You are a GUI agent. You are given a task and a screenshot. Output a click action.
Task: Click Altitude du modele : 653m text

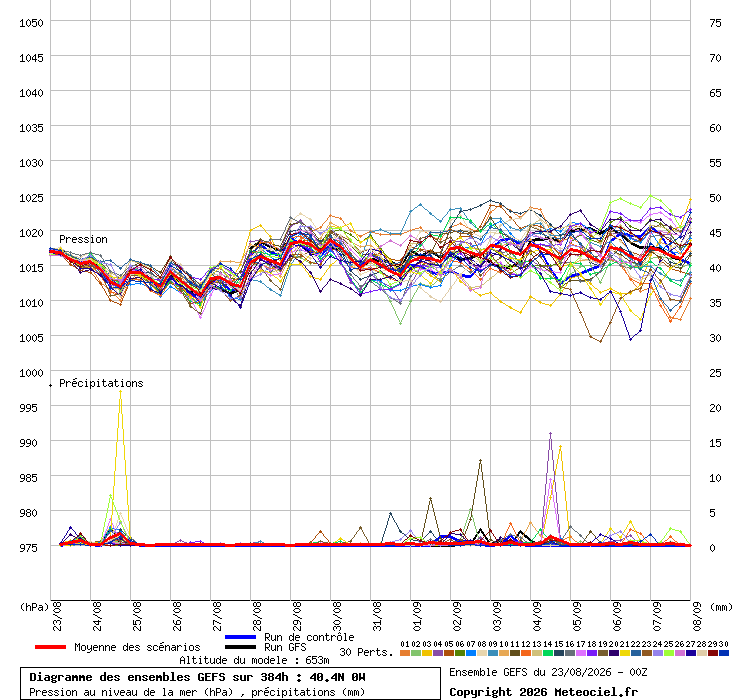(254, 660)
